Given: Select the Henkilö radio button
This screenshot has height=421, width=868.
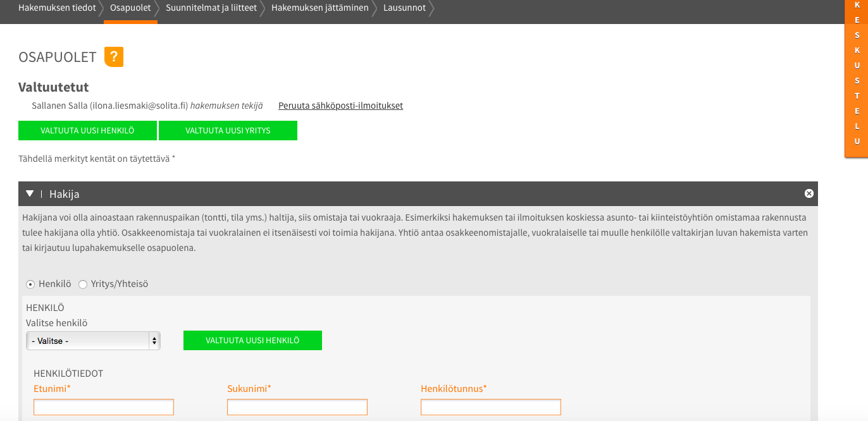Looking at the screenshot, I should coord(30,284).
